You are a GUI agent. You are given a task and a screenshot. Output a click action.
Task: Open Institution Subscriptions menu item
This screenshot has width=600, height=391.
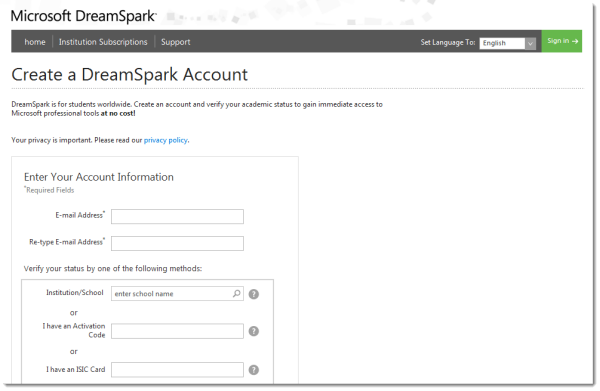(103, 42)
